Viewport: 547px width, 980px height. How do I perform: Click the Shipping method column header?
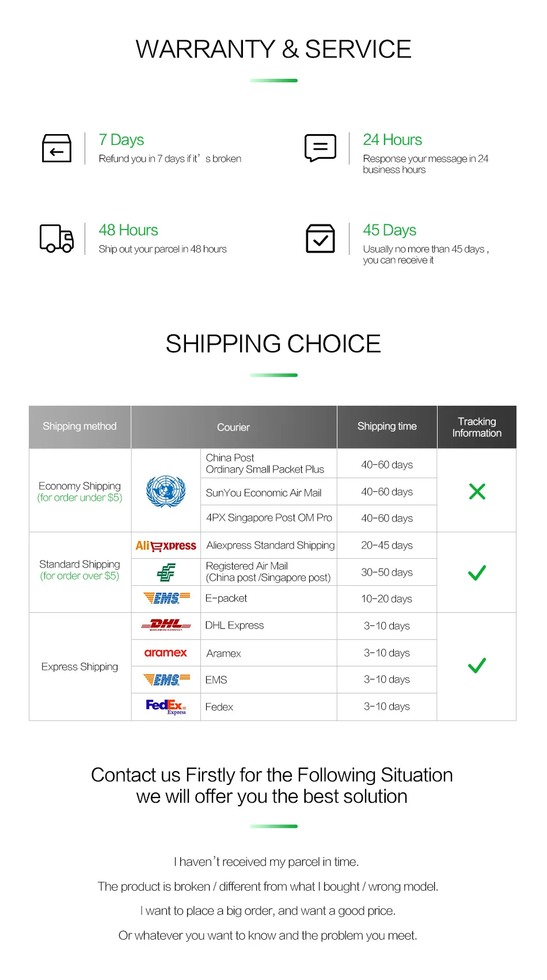80,427
